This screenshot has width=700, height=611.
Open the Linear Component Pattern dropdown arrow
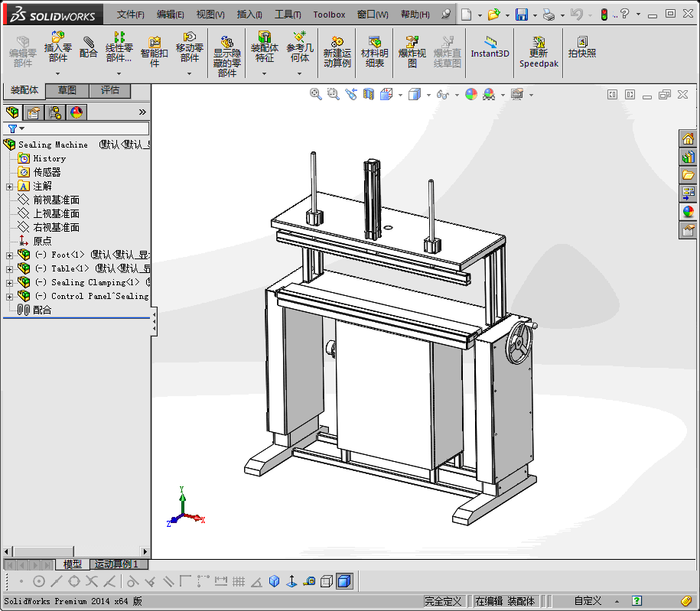(119, 74)
